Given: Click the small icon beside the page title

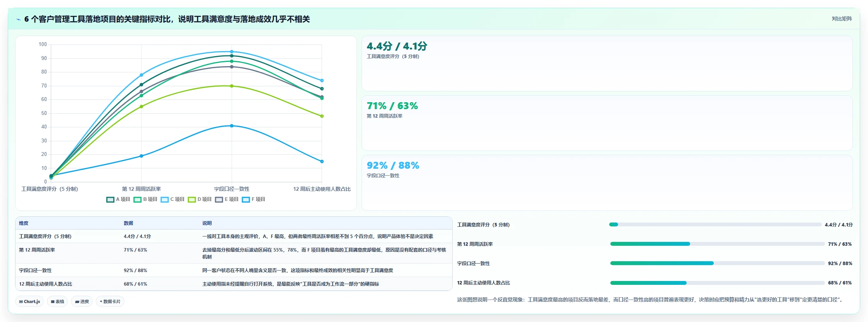Looking at the screenshot, I should 18,19.
